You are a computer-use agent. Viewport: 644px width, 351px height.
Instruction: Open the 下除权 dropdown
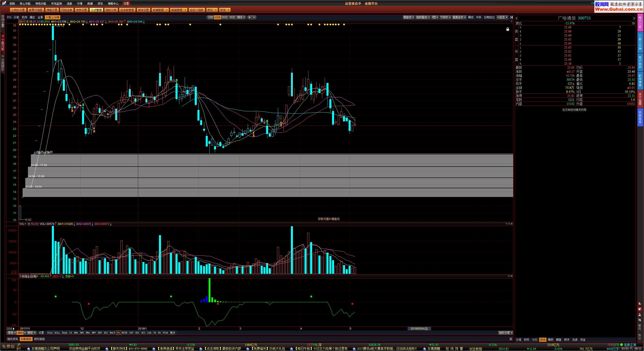point(445,17)
